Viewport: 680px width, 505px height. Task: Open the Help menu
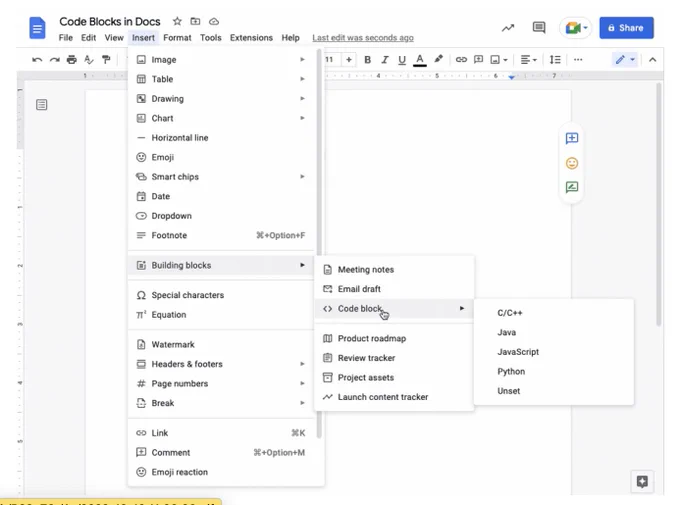tap(291, 38)
